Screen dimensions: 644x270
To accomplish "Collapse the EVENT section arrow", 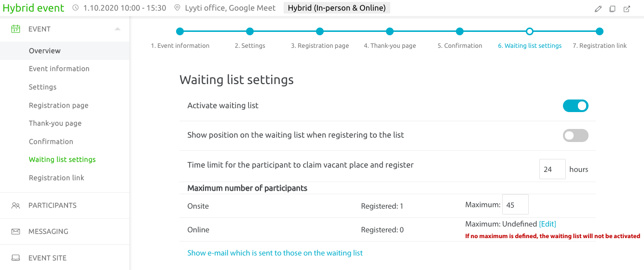I will pos(117,29).
